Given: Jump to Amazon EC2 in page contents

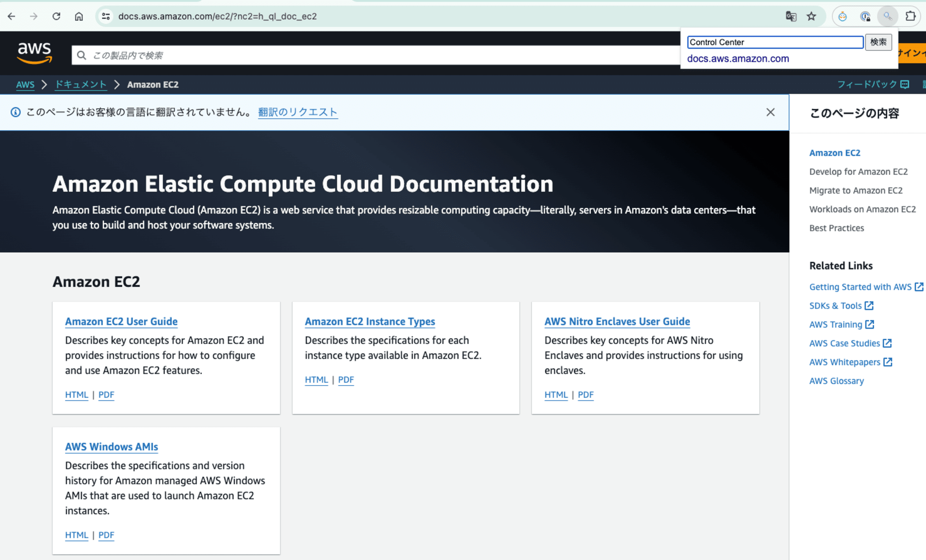Looking at the screenshot, I should 835,153.
